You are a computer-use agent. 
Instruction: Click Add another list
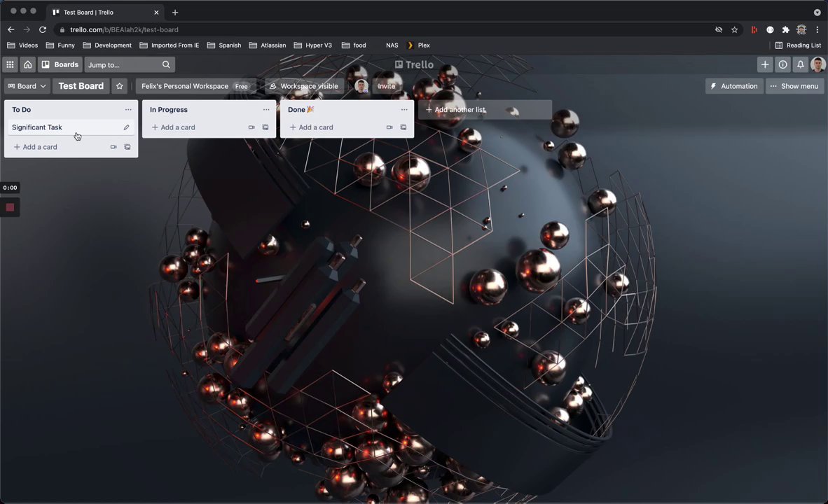click(485, 109)
